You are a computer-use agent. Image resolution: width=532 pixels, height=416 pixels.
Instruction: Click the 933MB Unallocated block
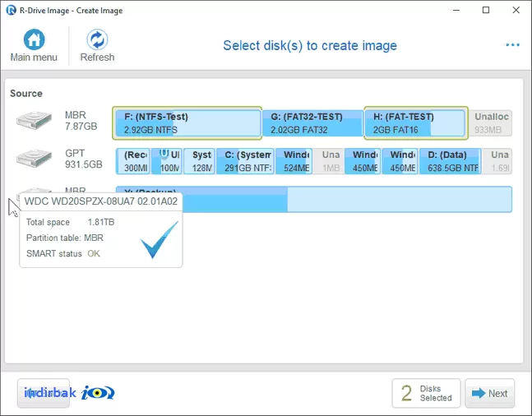[491, 123]
